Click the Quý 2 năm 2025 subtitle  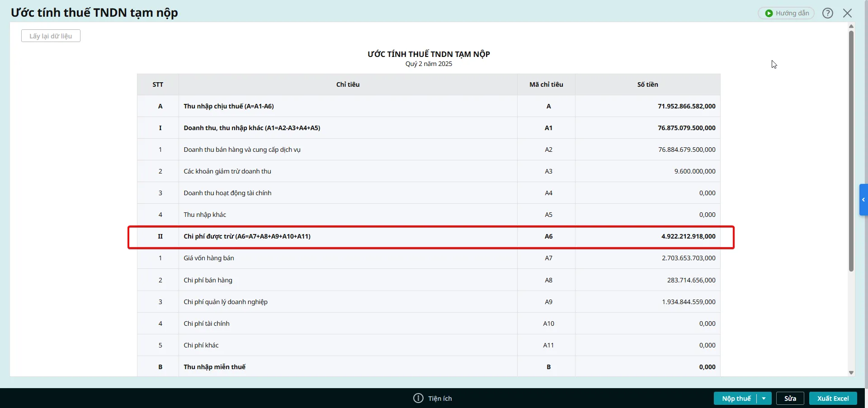[429, 64]
